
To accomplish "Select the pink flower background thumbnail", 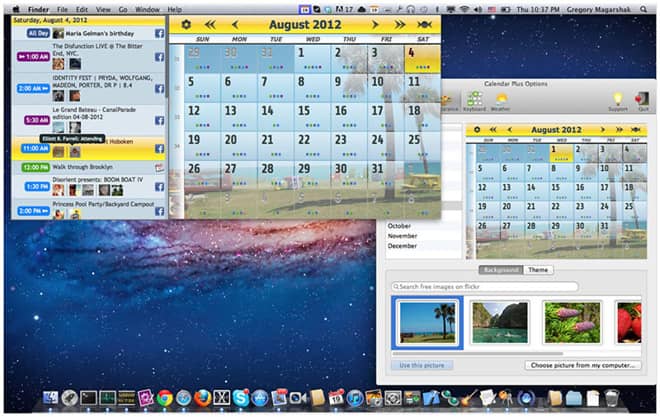I will (x=572, y=322).
